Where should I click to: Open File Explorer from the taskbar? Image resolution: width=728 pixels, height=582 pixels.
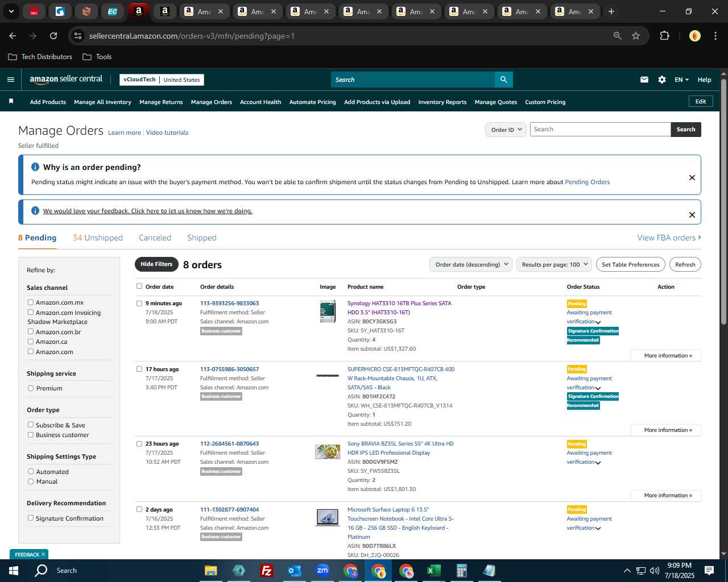[210, 571]
